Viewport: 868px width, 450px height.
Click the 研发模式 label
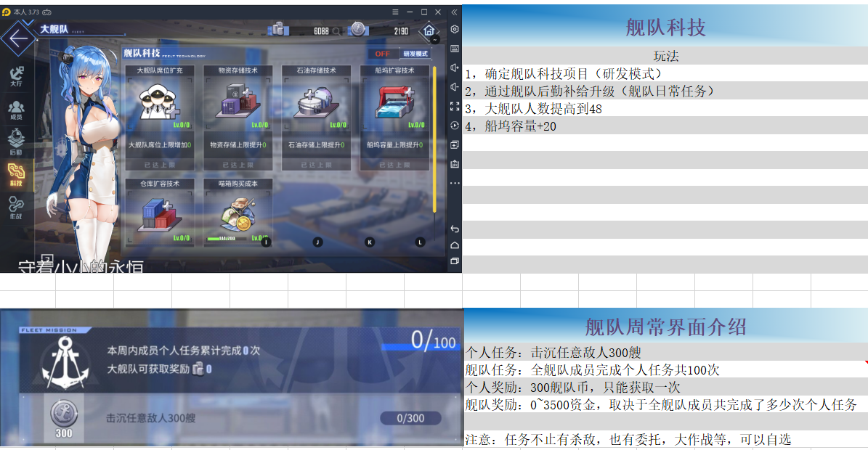pos(415,54)
